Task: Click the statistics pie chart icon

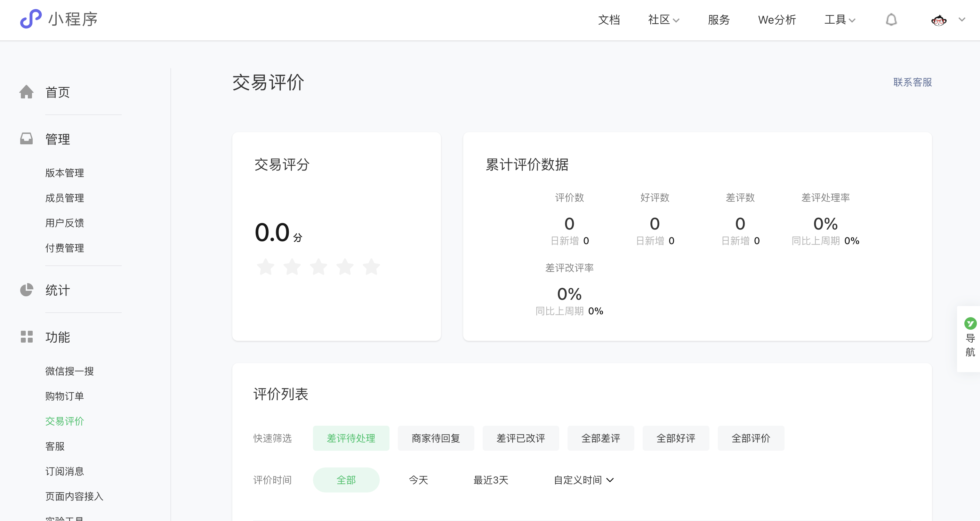Action: (x=26, y=290)
